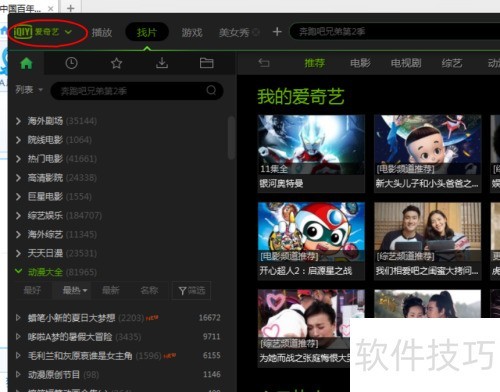Screen dimensions: 500x392
Task: Click the 海外剧场 category label
Action: [45, 121]
